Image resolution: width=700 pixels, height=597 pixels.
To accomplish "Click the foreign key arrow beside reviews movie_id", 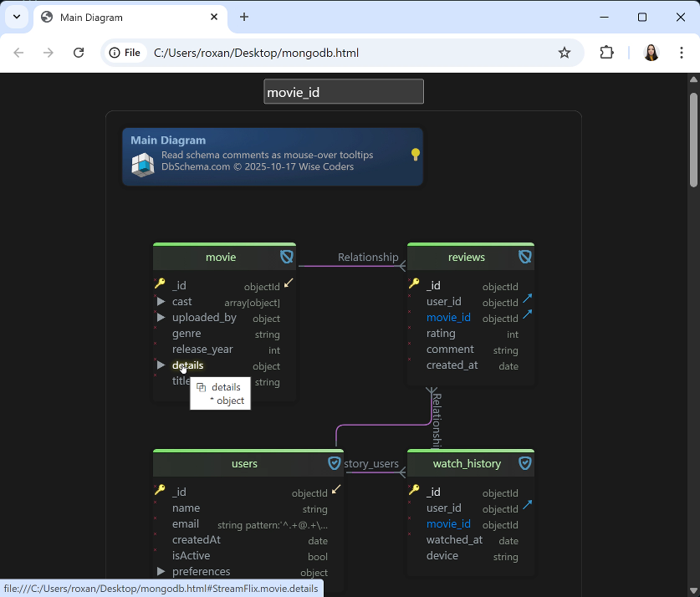I will pos(527,314).
